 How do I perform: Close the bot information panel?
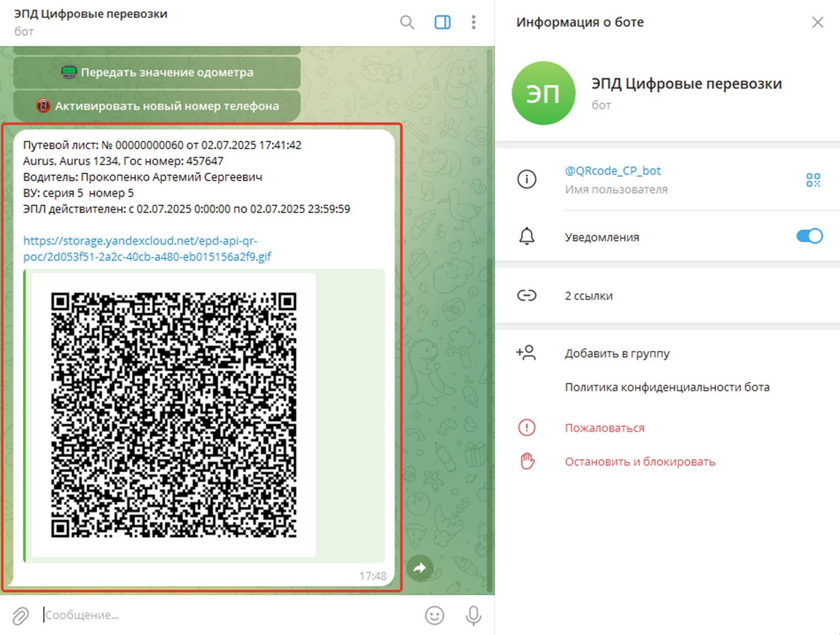[817, 22]
